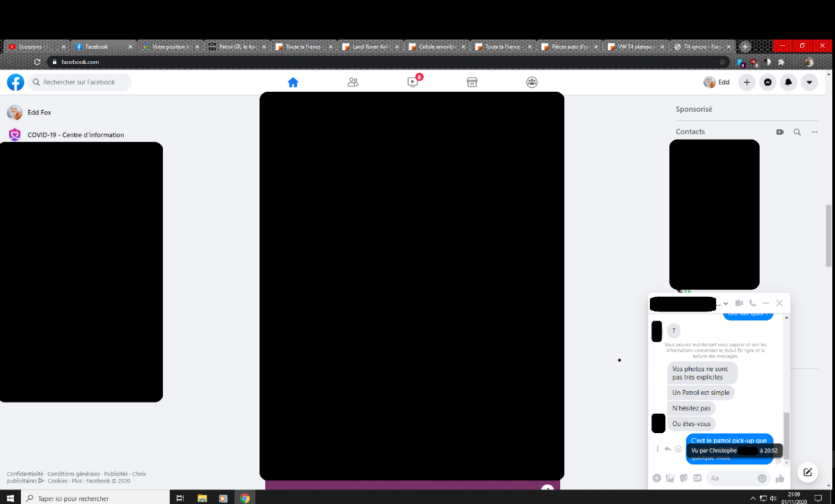
Task: Open the Confidentialité footer link
Action: [x=25, y=474]
